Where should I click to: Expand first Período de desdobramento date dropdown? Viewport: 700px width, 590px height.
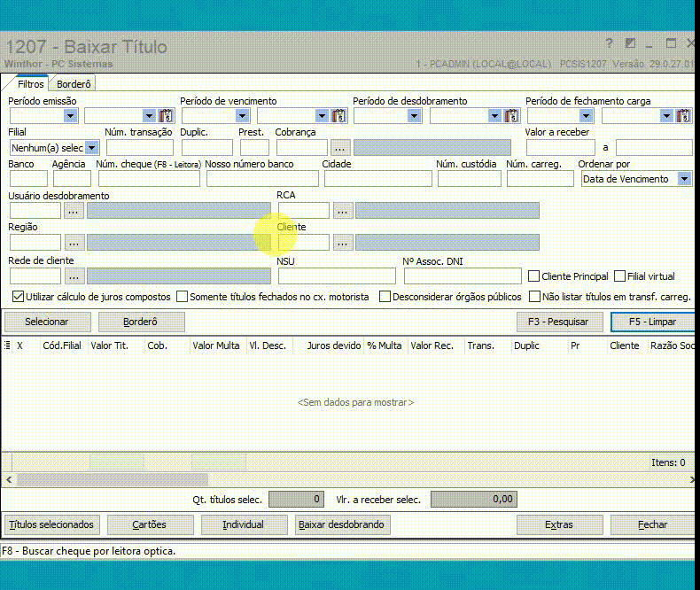click(x=414, y=116)
